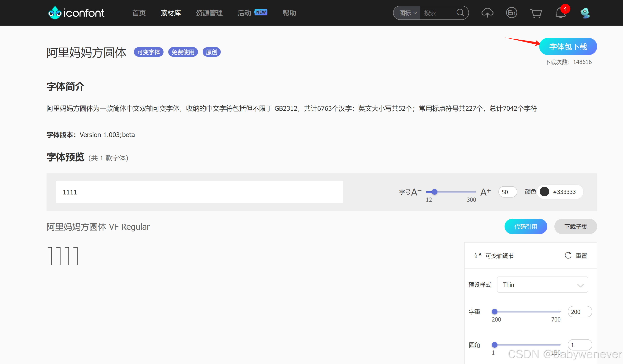Click the user avatar icon
623x364 pixels.
click(585, 13)
